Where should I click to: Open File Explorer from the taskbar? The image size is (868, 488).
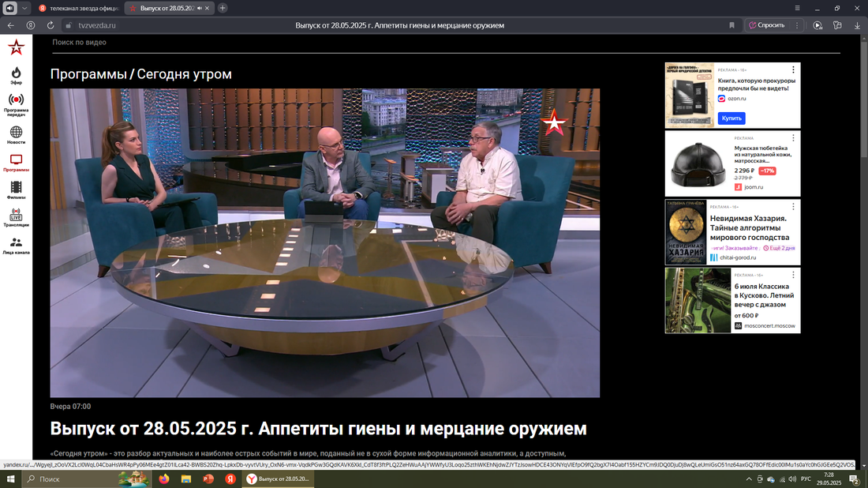pos(186,479)
